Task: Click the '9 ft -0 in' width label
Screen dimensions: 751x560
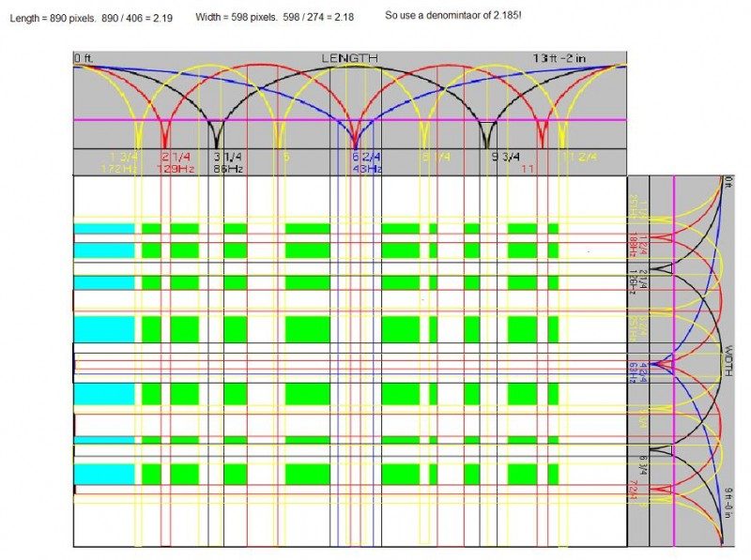Action: click(x=728, y=503)
